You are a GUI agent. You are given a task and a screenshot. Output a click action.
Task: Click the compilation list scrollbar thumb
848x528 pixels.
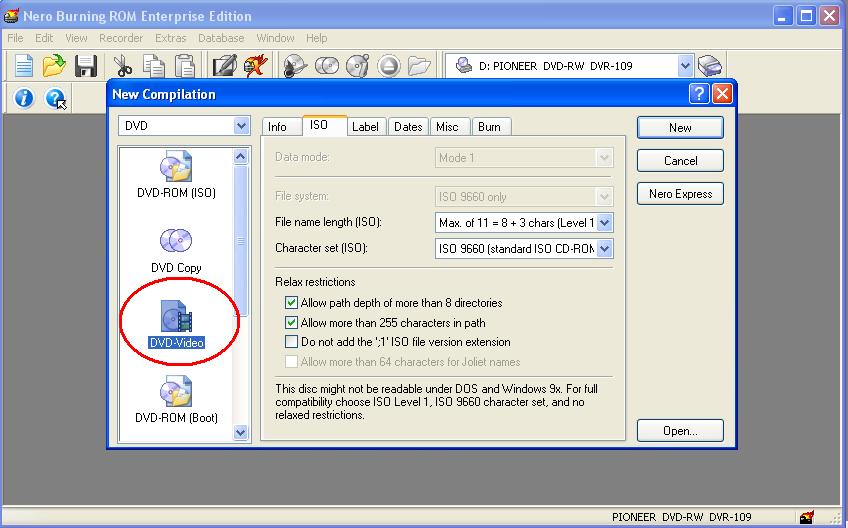241,241
